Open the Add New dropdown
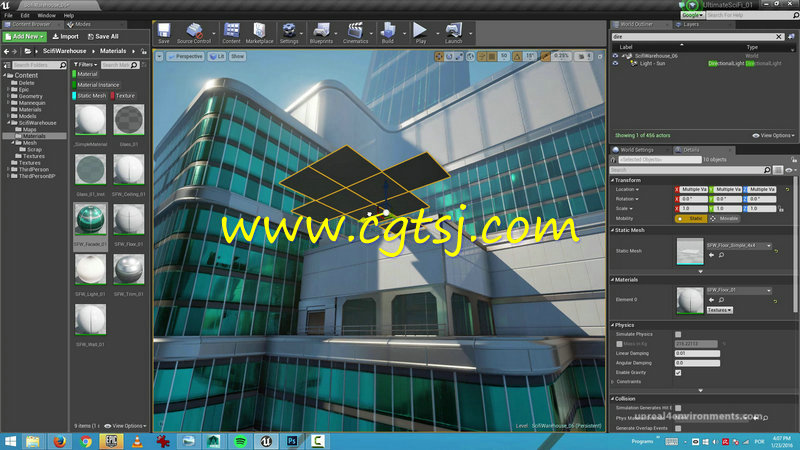The height and width of the screenshot is (450, 800). point(24,37)
